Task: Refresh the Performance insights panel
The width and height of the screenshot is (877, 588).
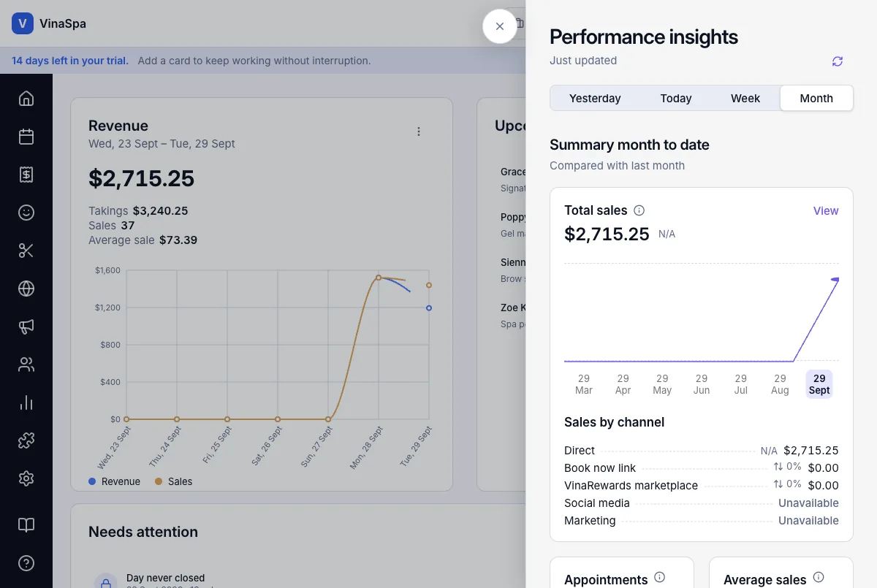Action: click(838, 61)
